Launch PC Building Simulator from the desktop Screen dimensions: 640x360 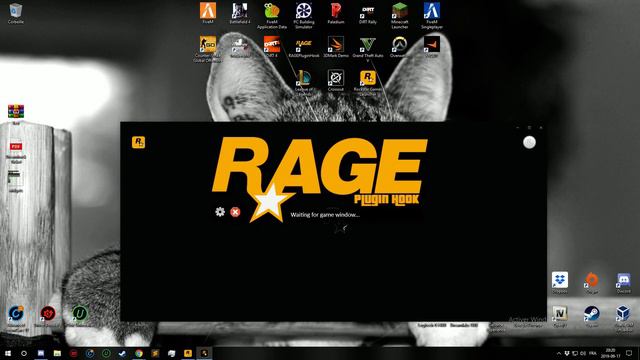click(x=304, y=16)
